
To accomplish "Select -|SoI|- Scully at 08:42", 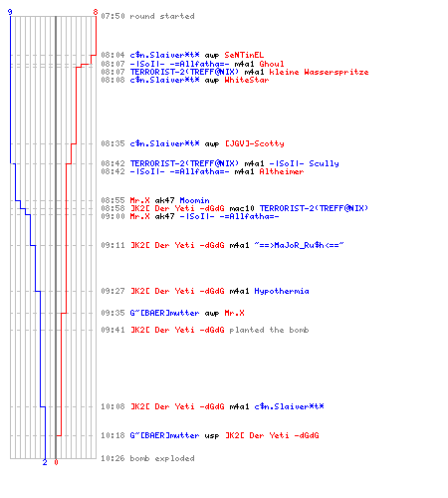I will point(304,163).
